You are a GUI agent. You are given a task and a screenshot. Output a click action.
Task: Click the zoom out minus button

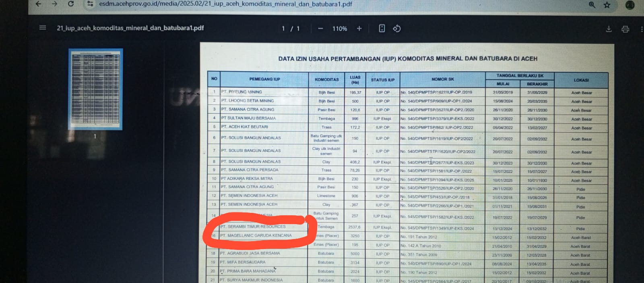[x=320, y=29]
